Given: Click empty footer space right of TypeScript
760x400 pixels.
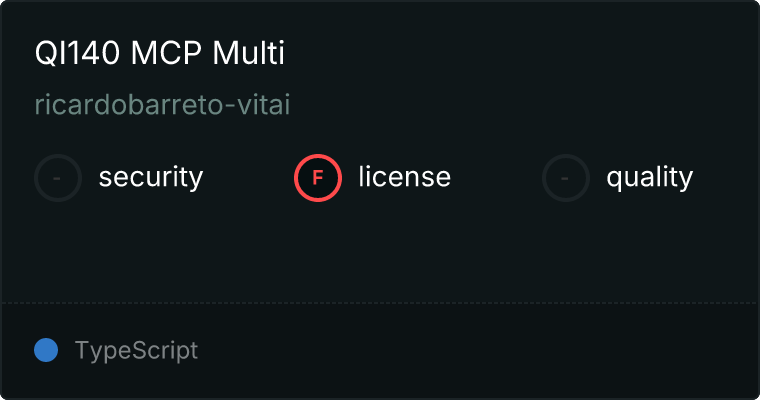Looking at the screenshot, I should click(x=480, y=350).
